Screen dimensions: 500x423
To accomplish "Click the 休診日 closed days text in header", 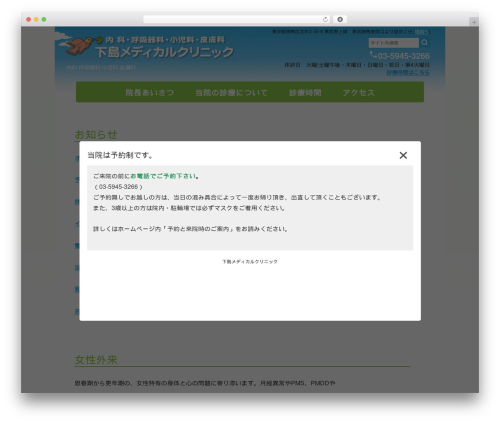I will tap(357, 65).
